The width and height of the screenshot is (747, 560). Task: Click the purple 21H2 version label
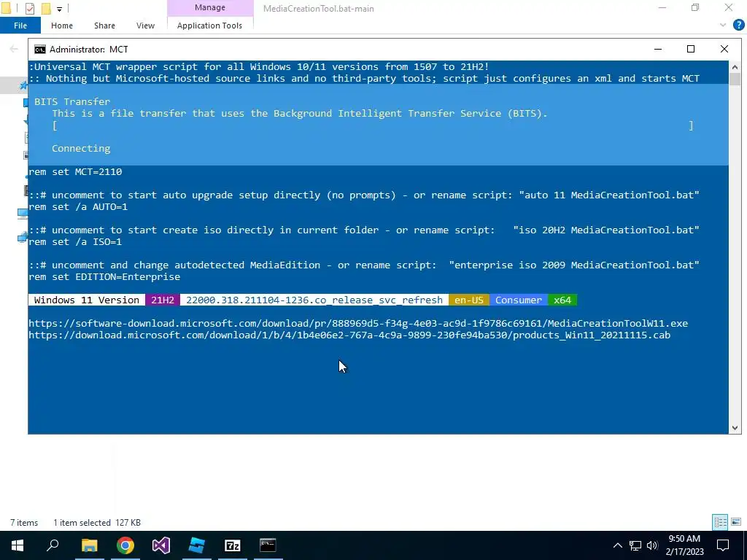tap(163, 300)
